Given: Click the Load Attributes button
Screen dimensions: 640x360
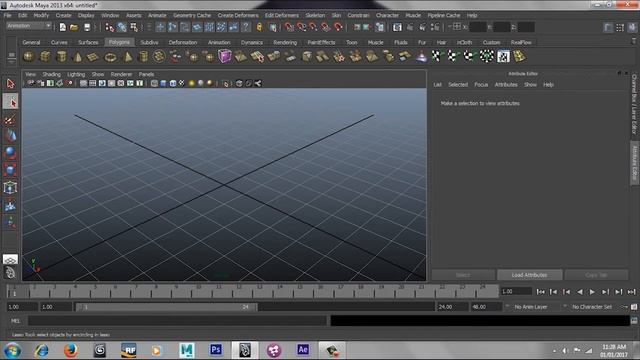Looking at the screenshot, I should click(529, 275).
